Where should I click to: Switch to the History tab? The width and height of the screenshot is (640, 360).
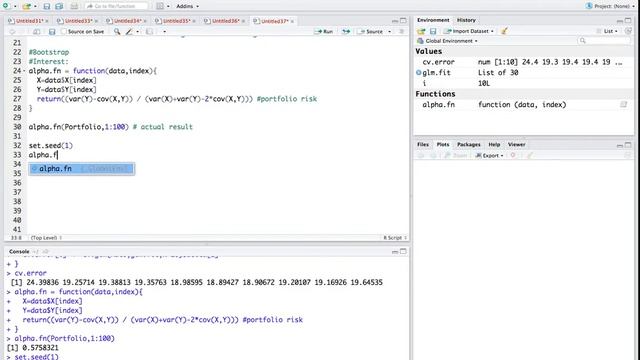tap(466, 20)
